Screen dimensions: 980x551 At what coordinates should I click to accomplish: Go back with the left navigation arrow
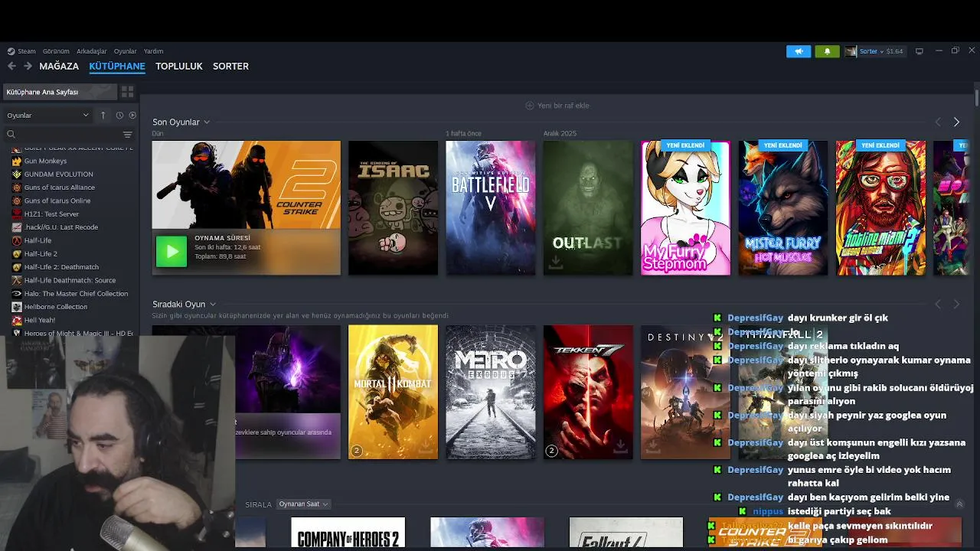tap(11, 67)
